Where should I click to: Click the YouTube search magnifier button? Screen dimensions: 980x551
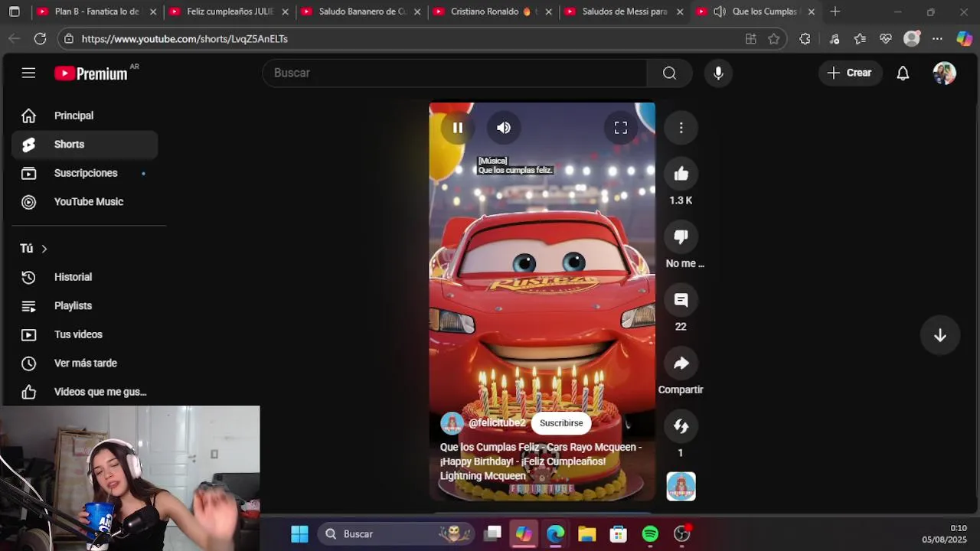point(669,73)
